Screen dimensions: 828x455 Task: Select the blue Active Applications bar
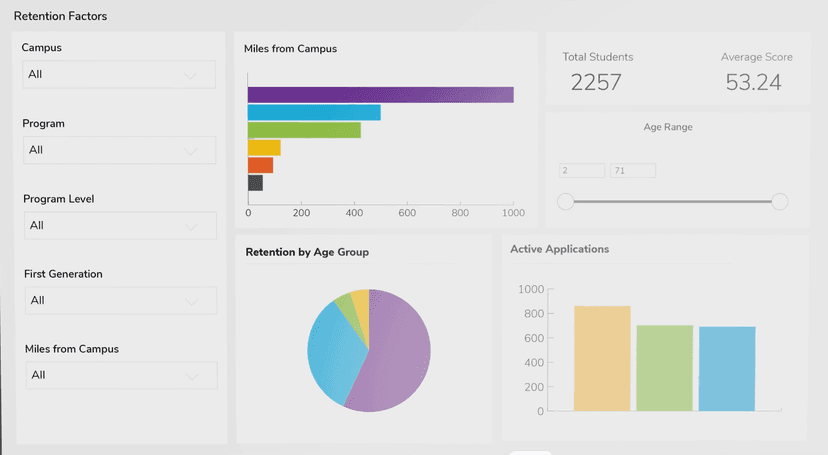click(x=727, y=368)
